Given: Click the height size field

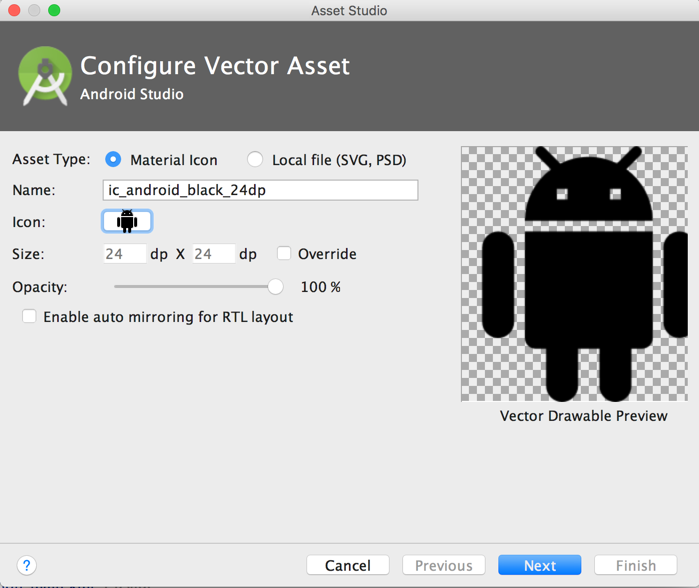Looking at the screenshot, I should coord(214,254).
